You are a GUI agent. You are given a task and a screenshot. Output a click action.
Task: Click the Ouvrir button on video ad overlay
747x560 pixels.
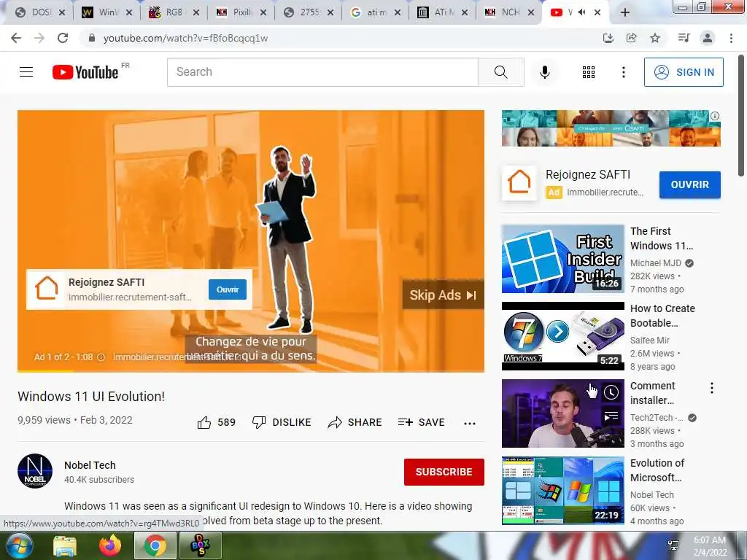tap(228, 289)
